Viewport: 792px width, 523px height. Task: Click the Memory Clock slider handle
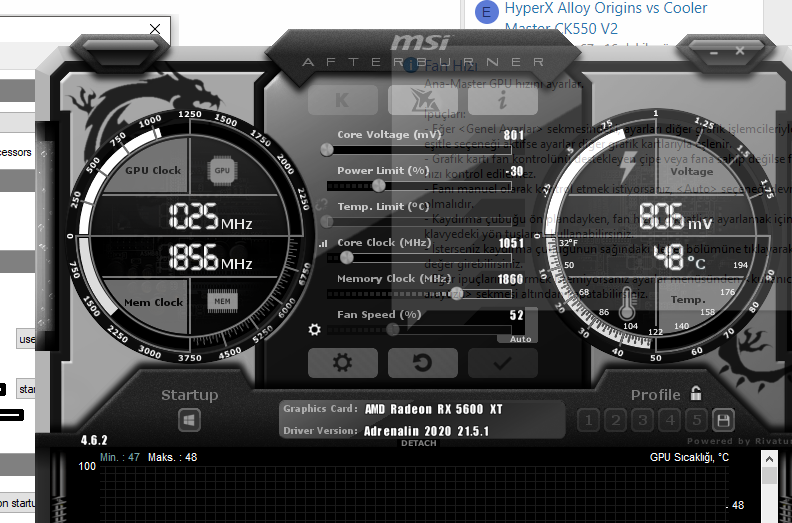pyautogui.click(x=457, y=294)
